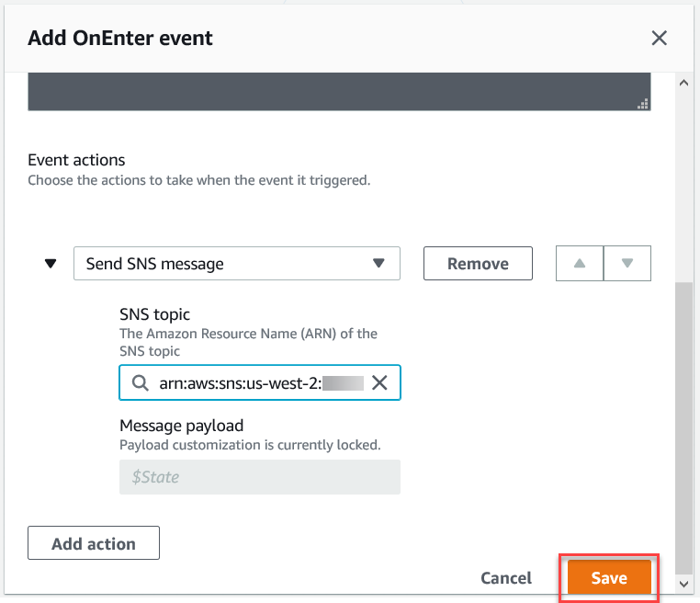The image size is (700, 603).
Task: Click the textarea resize handle
Action: (x=643, y=104)
